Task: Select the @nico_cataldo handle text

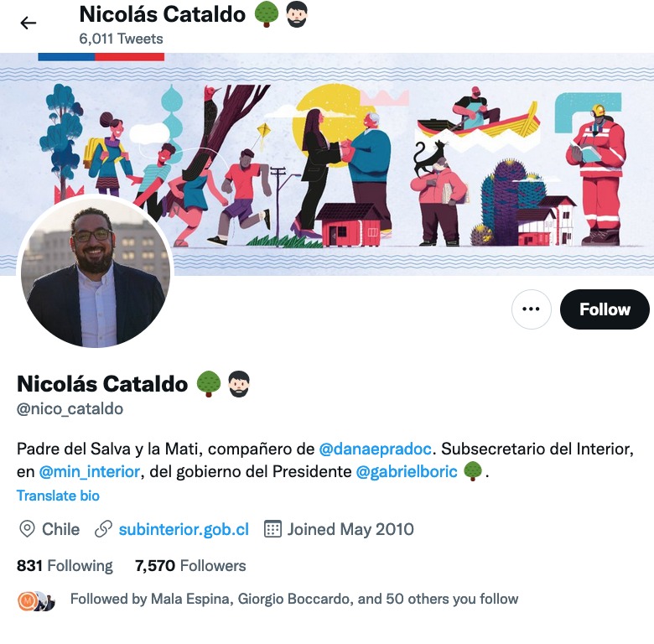Action: 70,408
